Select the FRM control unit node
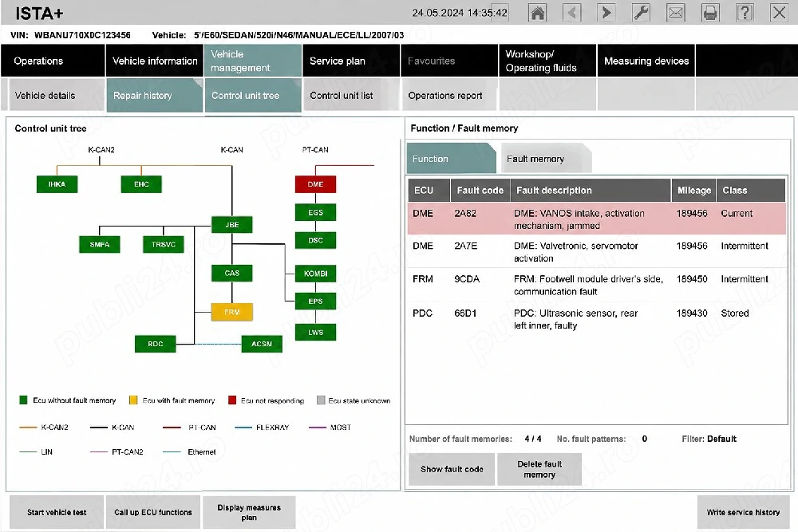 (x=232, y=312)
